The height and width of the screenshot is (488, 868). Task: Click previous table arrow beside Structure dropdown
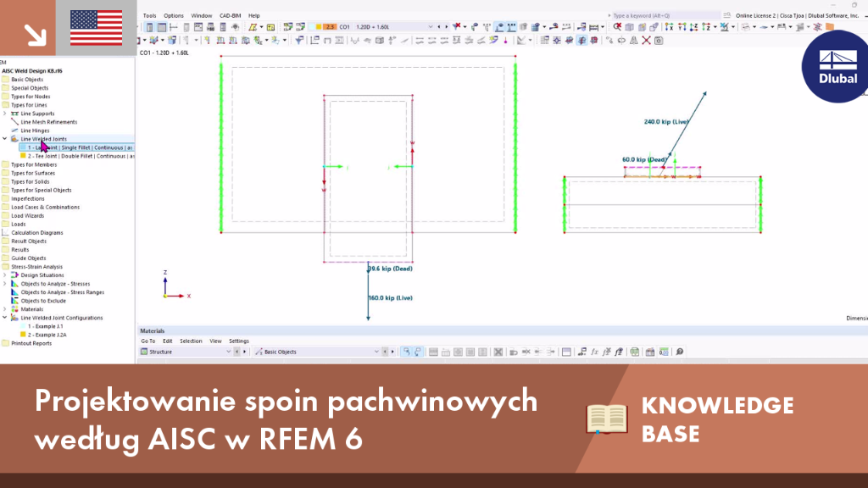(237, 352)
